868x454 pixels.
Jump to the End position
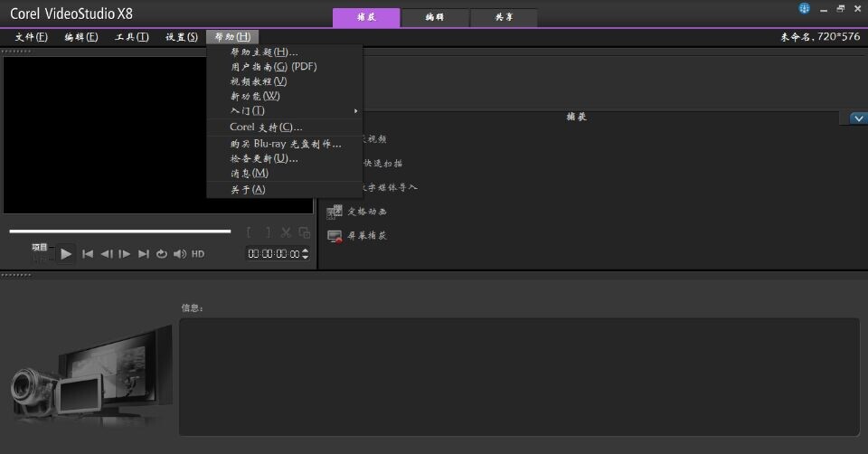click(x=143, y=254)
